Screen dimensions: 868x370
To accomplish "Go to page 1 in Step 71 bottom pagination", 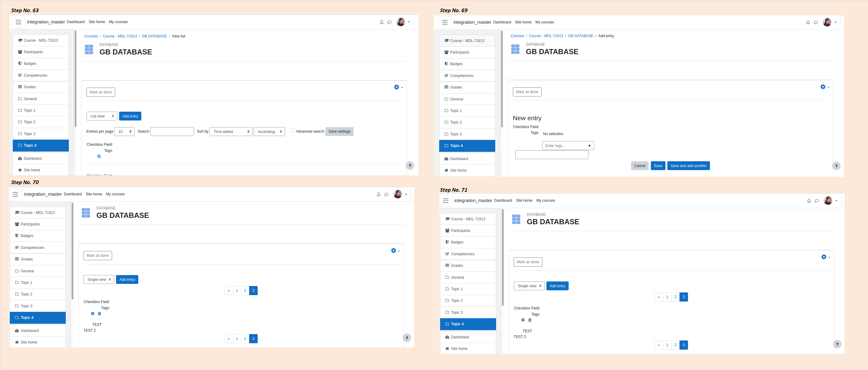I will click(x=667, y=345).
